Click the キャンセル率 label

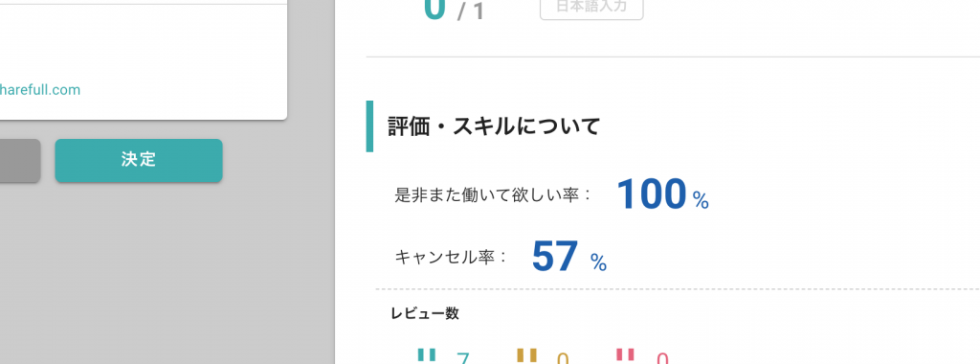click(x=452, y=257)
